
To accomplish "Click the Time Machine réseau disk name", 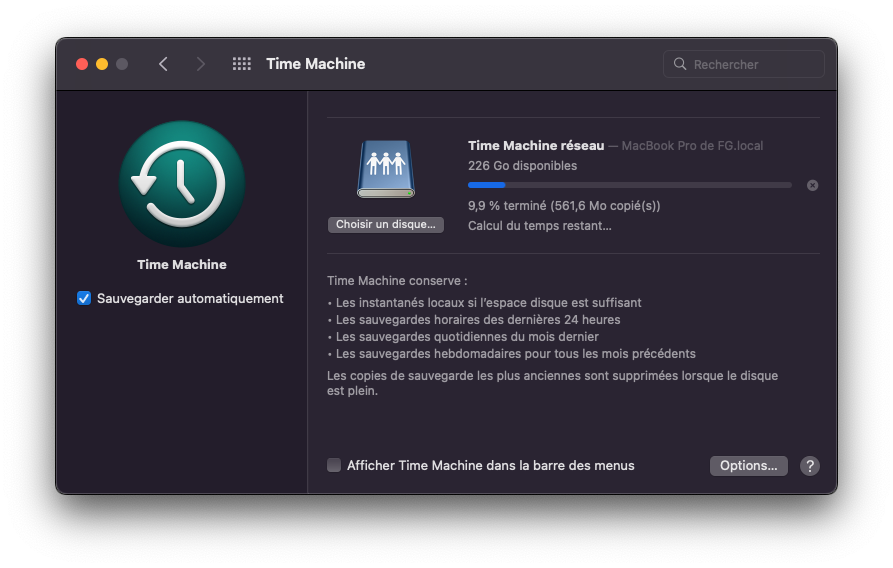I will pyautogui.click(x=536, y=146).
